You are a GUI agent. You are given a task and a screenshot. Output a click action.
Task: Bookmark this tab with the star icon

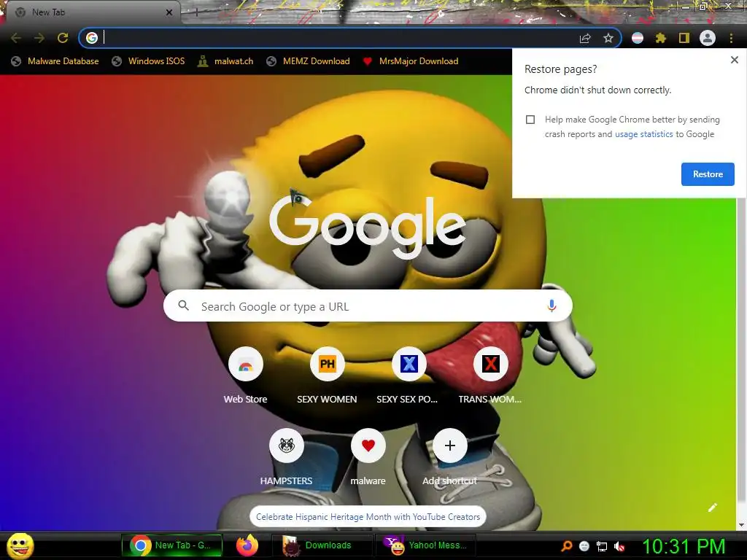(608, 38)
